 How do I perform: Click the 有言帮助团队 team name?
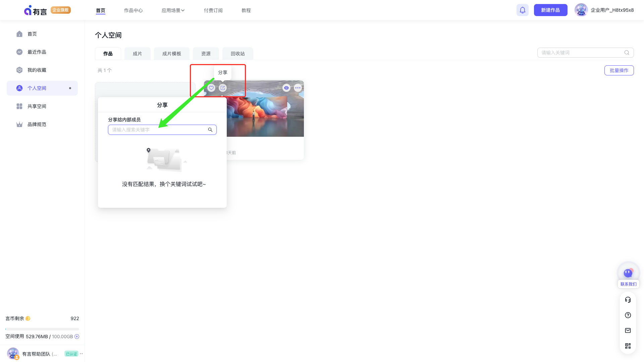pos(40,354)
